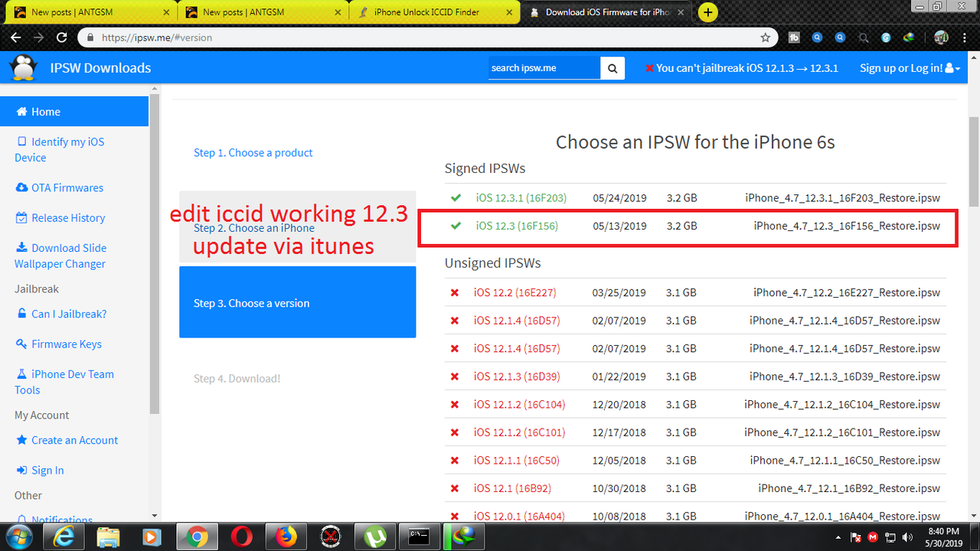Open Firefox from the taskbar
Viewport: 980px width, 551px height.
click(x=286, y=536)
